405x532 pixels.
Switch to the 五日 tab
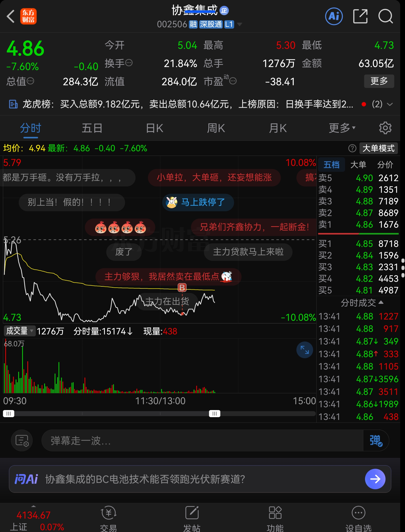click(92, 128)
